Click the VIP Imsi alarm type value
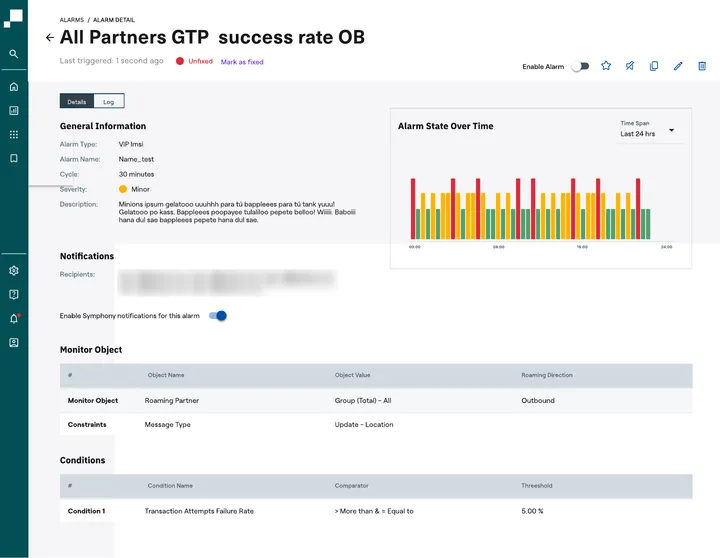 click(x=131, y=144)
